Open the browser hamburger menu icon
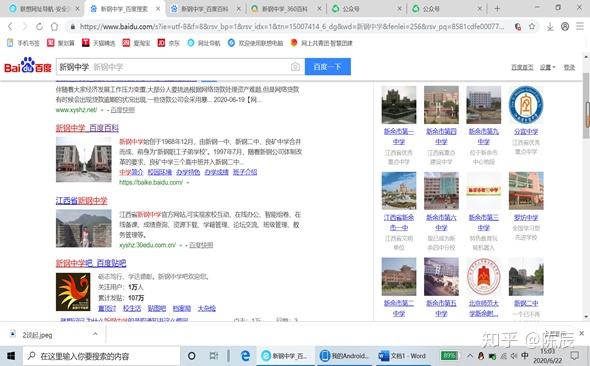The image size is (590, 366). pos(580,26)
